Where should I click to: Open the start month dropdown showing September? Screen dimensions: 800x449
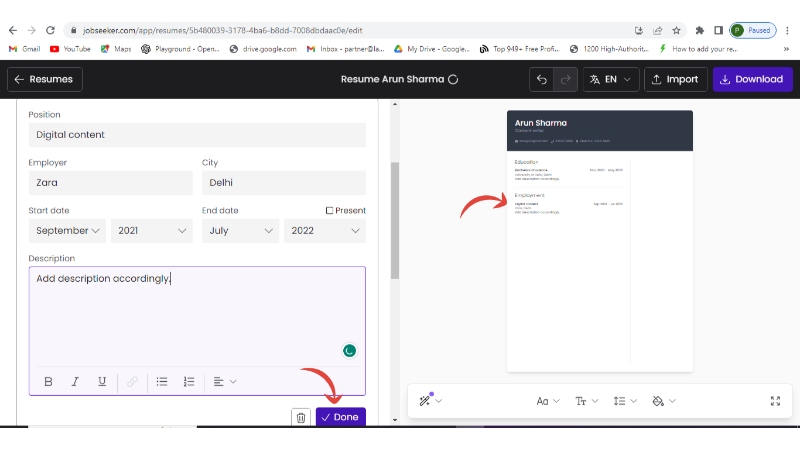coord(68,231)
